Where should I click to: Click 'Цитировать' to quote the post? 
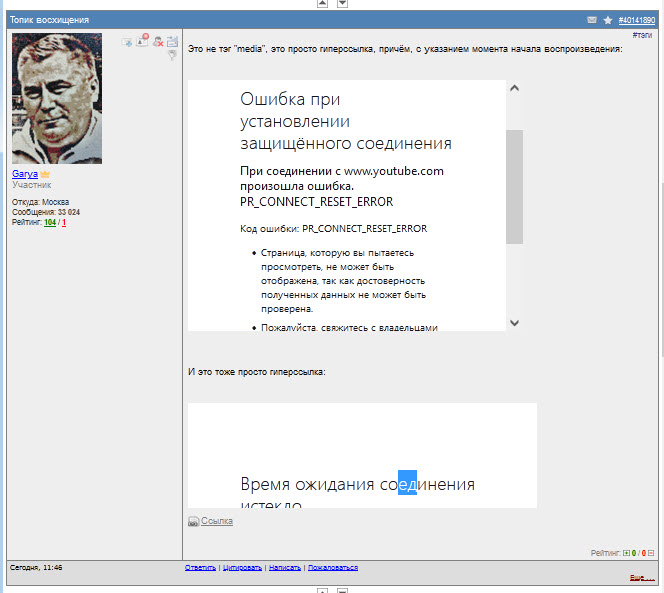[x=241, y=568]
